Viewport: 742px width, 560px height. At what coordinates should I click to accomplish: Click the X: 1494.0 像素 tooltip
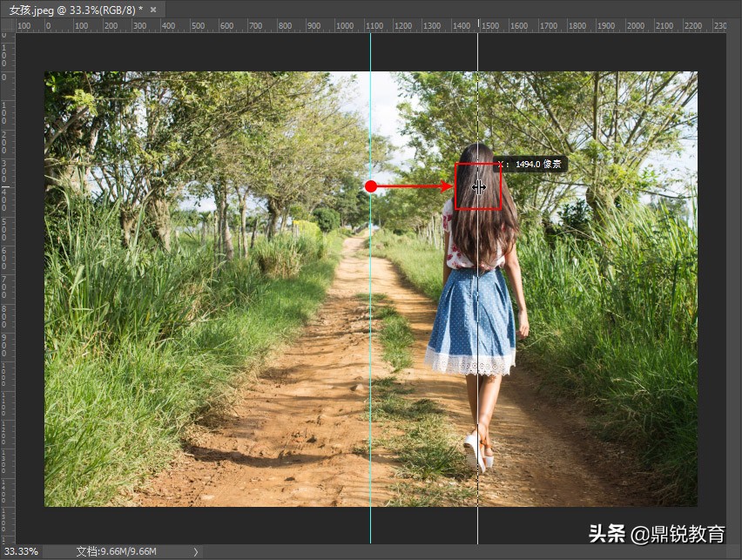click(530, 165)
